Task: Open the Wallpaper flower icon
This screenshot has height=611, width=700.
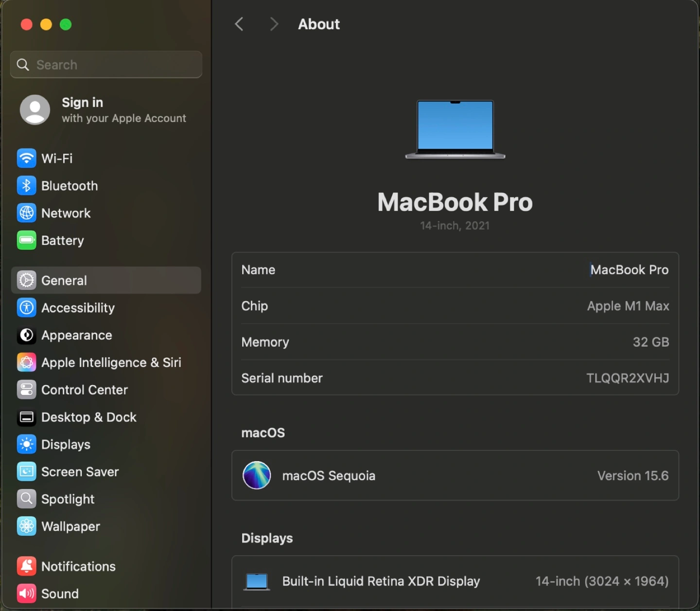Action: (26, 526)
